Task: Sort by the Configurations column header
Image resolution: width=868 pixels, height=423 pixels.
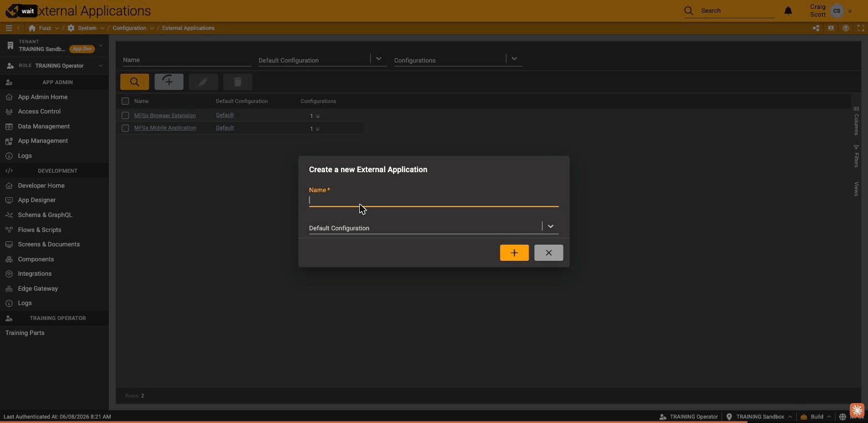Action: point(318,101)
